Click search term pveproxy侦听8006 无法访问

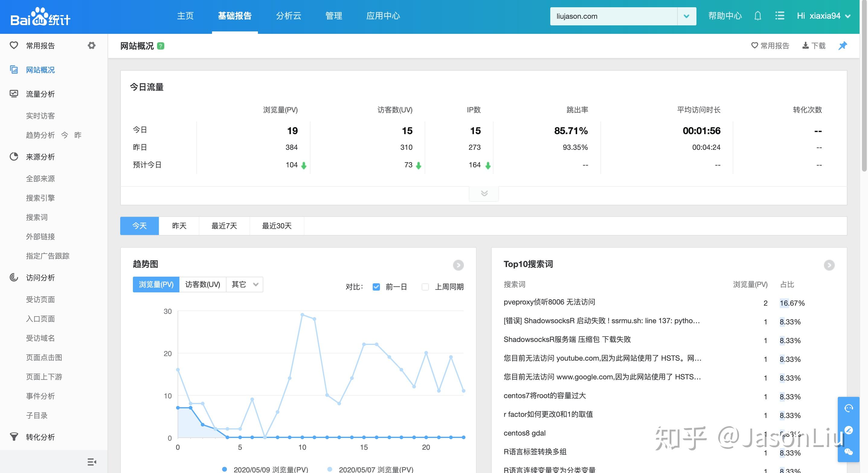click(x=549, y=302)
